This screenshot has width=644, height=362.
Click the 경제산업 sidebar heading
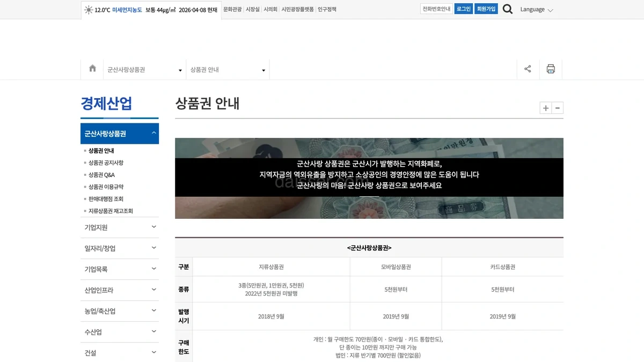click(106, 103)
